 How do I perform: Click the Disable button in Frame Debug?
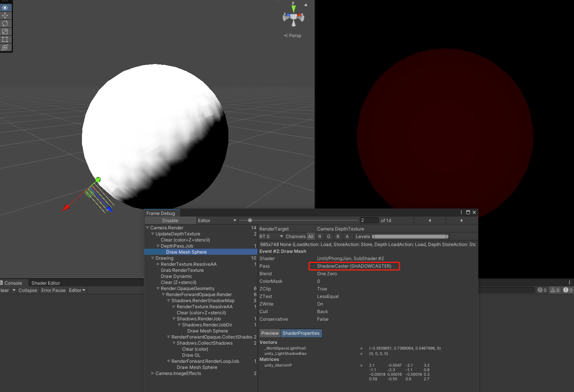(x=170, y=221)
